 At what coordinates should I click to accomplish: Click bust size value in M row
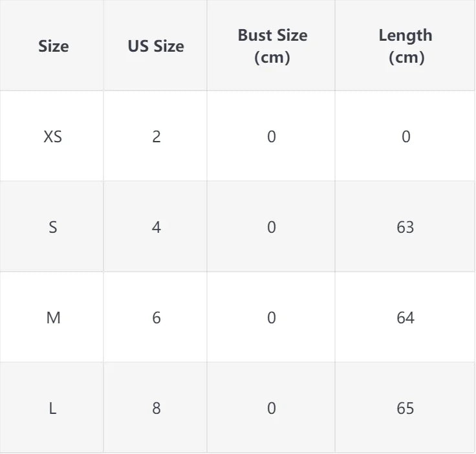[272, 318]
